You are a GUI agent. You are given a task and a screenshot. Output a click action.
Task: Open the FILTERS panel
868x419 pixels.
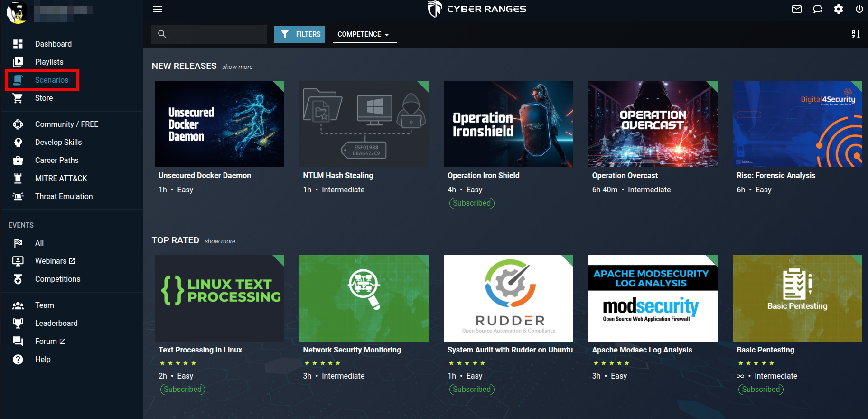tap(299, 34)
